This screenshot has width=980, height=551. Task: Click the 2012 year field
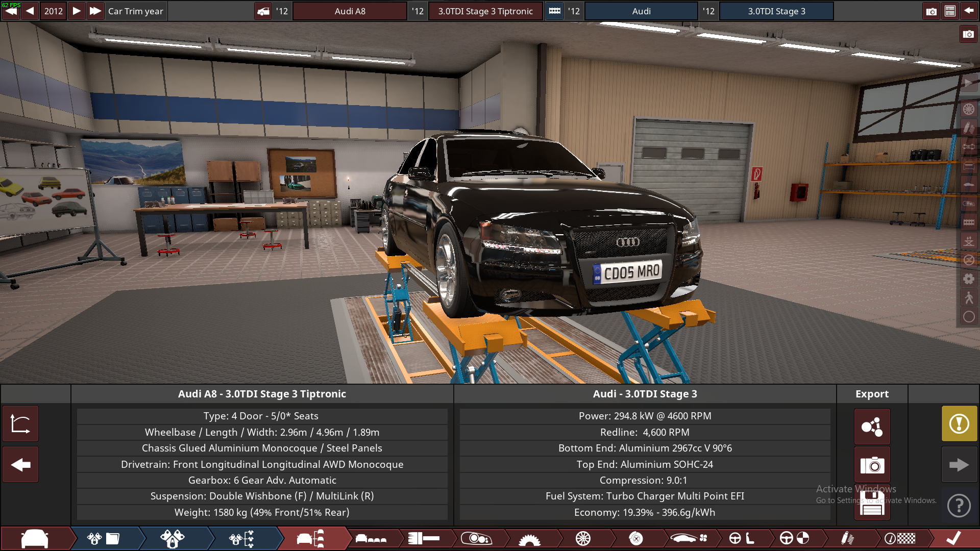[53, 11]
